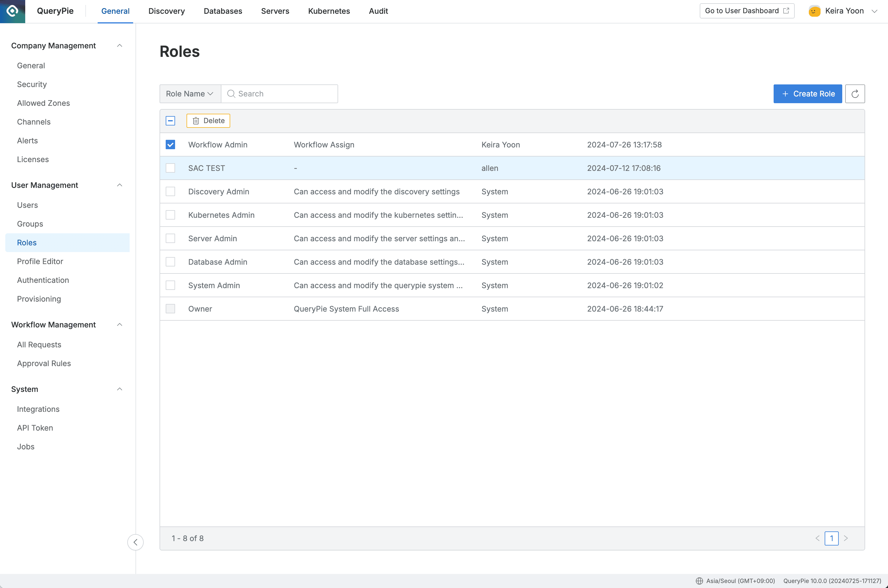Collapse the Company Management section
Viewport: 888px width, 588px height.
tap(119, 45)
